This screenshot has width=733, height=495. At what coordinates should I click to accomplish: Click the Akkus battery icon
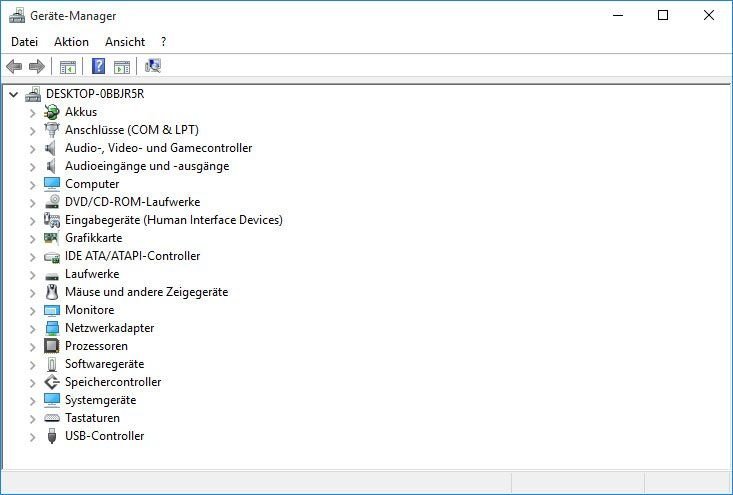point(51,112)
